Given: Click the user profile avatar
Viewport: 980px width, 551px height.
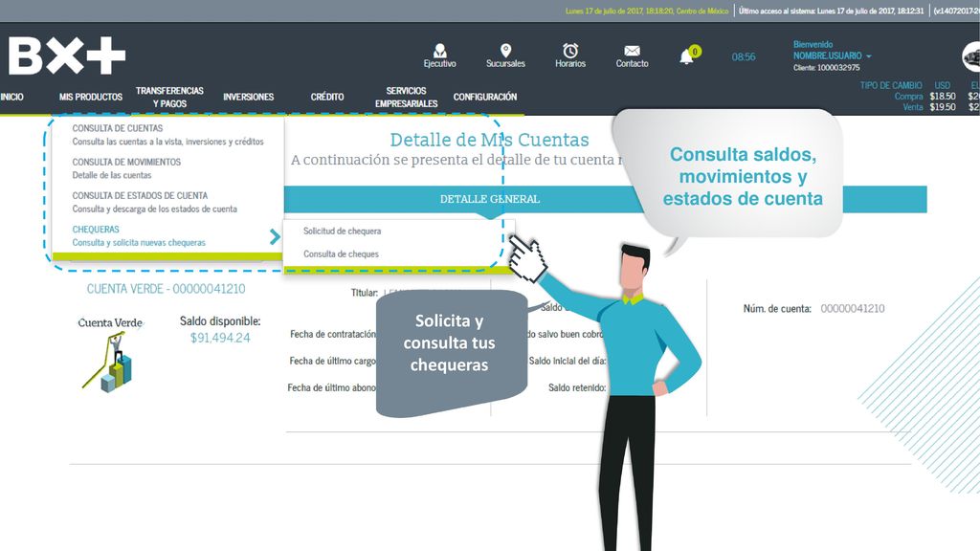Looking at the screenshot, I should point(970,56).
